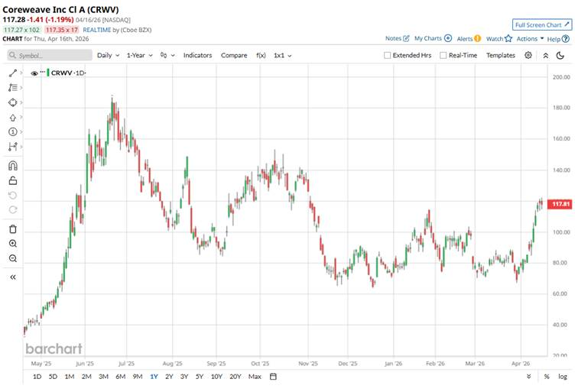Switch to dark mode moon icon
Viewport: 575px width, 392px height.
point(561,55)
